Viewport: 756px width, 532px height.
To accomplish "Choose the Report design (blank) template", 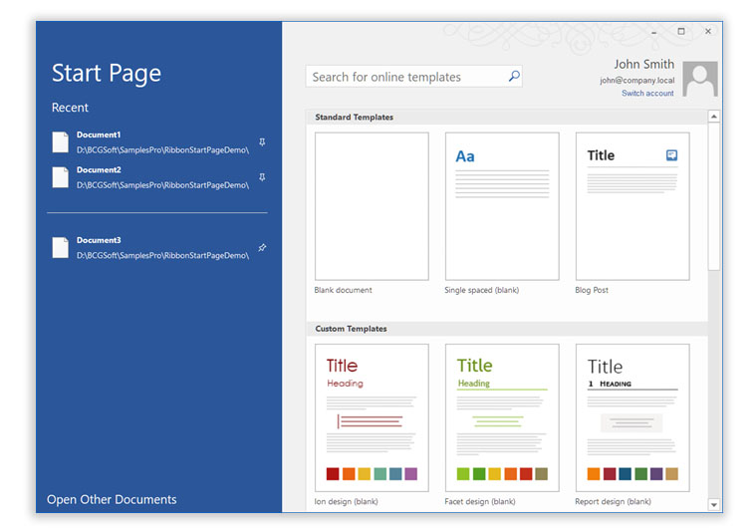I will (632, 417).
